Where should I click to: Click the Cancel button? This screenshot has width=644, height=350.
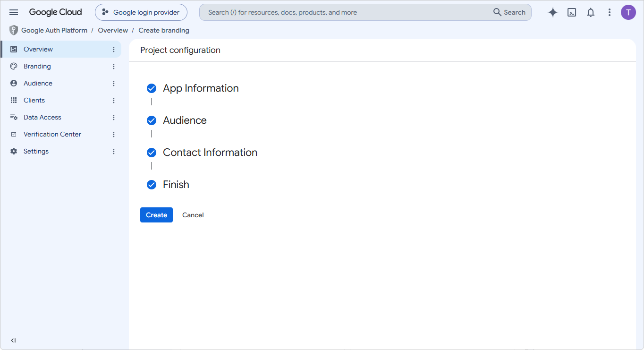click(x=193, y=215)
